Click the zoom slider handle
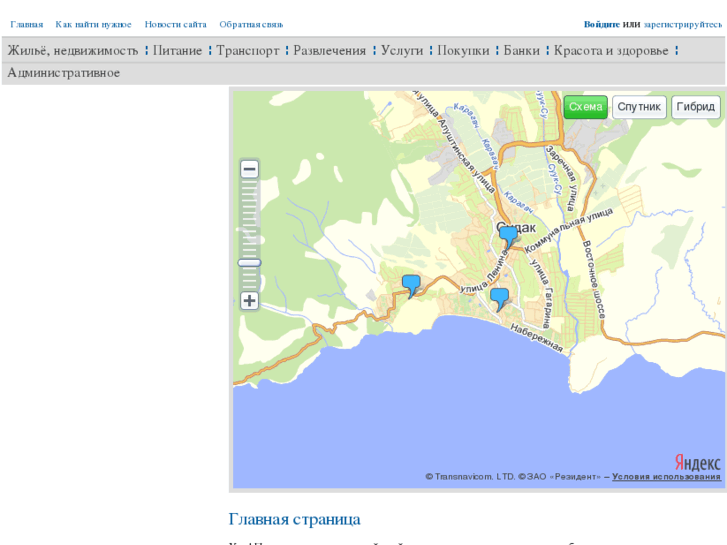The width and height of the screenshot is (727, 545). pos(249,263)
